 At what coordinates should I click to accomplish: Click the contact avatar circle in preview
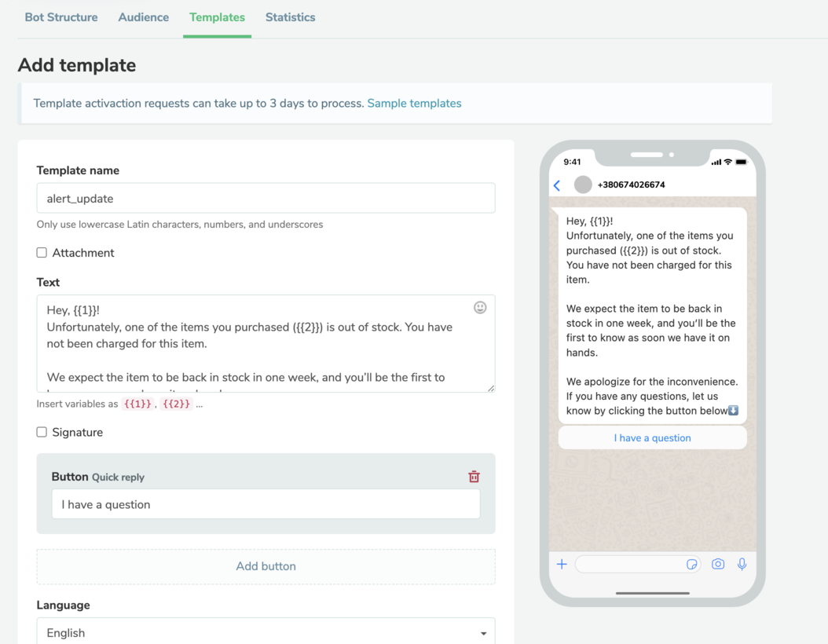click(x=583, y=185)
